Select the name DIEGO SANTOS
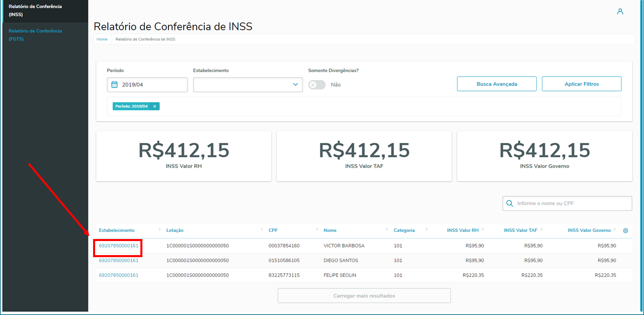This screenshot has height=315, width=644. tap(342, 261)
